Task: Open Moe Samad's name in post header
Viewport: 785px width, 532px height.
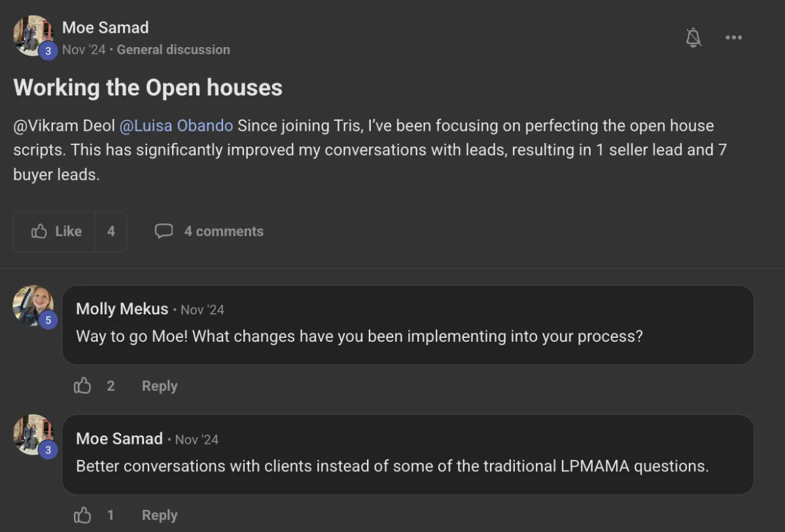Action: pyautogui.click(x=105, y=27)
